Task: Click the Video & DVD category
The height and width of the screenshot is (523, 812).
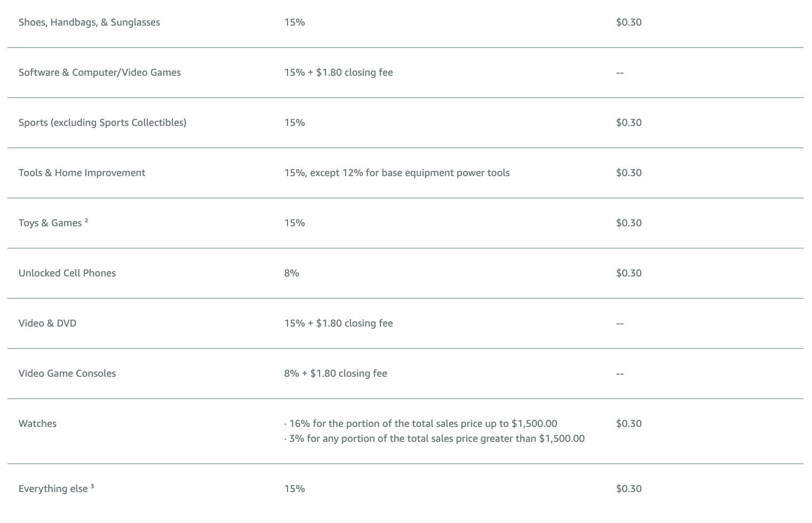Action: [47, 323]
